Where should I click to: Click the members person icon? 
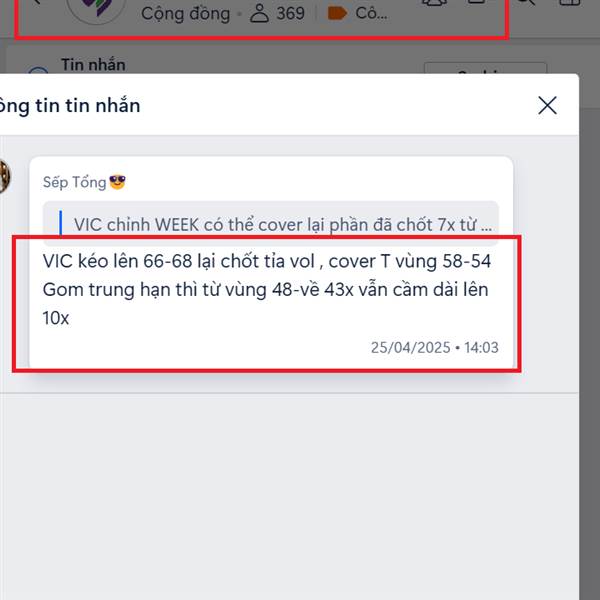[259, 13]
